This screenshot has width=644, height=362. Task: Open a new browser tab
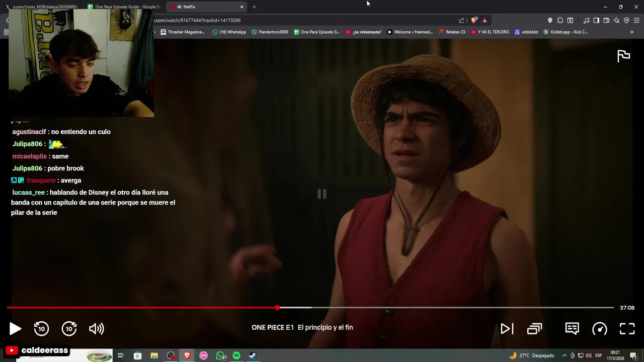[254, 7]
